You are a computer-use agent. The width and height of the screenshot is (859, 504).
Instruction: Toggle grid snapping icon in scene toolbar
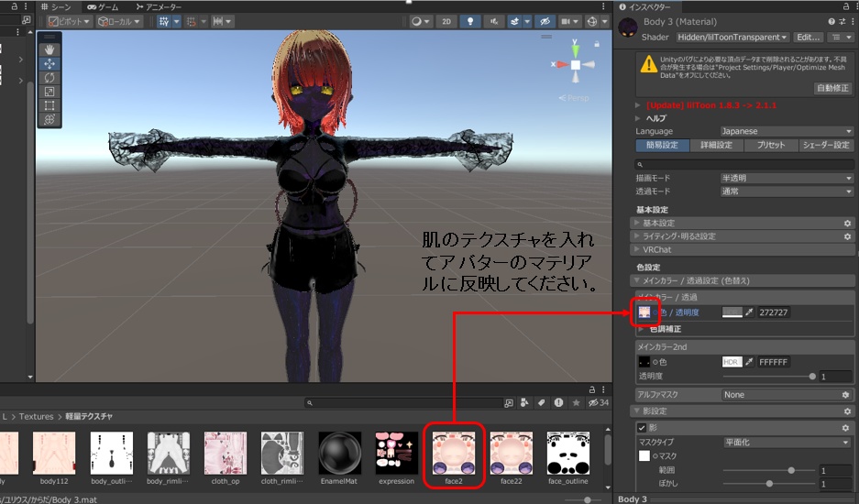click(164, 21)
